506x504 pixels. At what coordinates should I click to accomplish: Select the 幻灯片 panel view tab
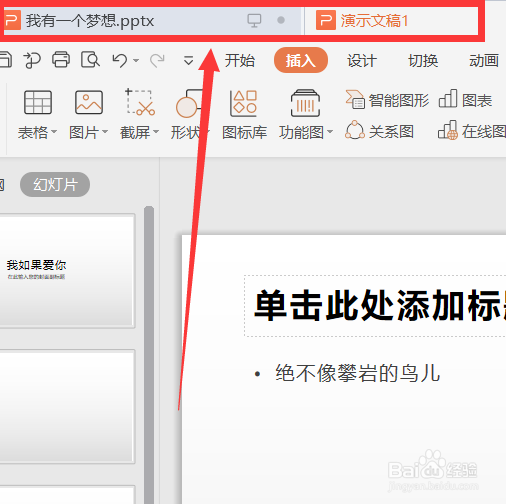tap(55, 184)
